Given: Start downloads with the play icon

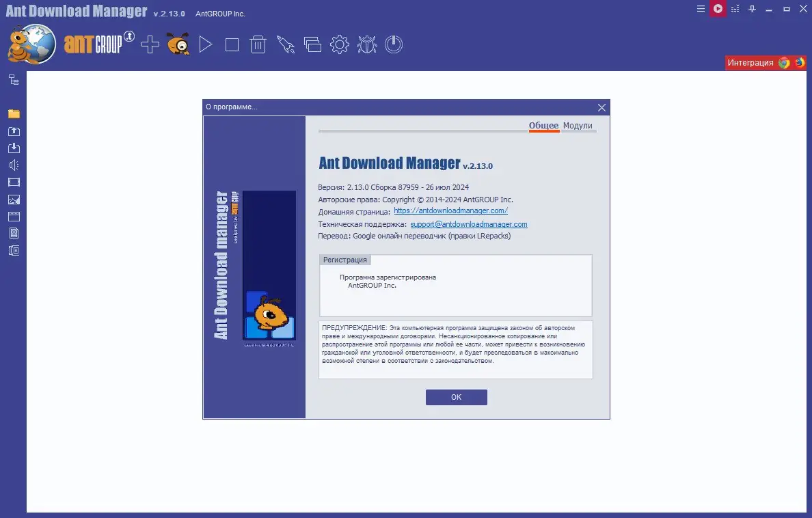Looking at the screenshot, I should click(206, 44).
